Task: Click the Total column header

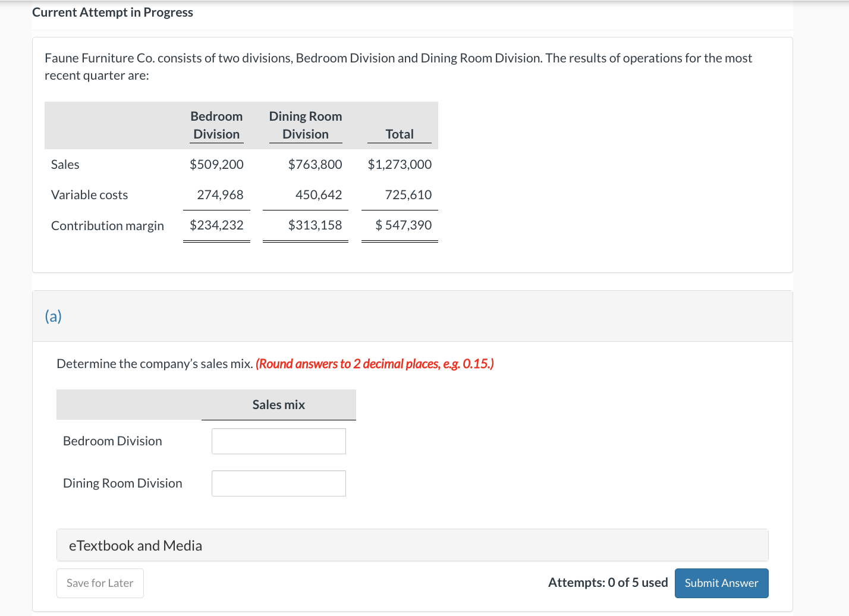Action: tap(400, 134)
